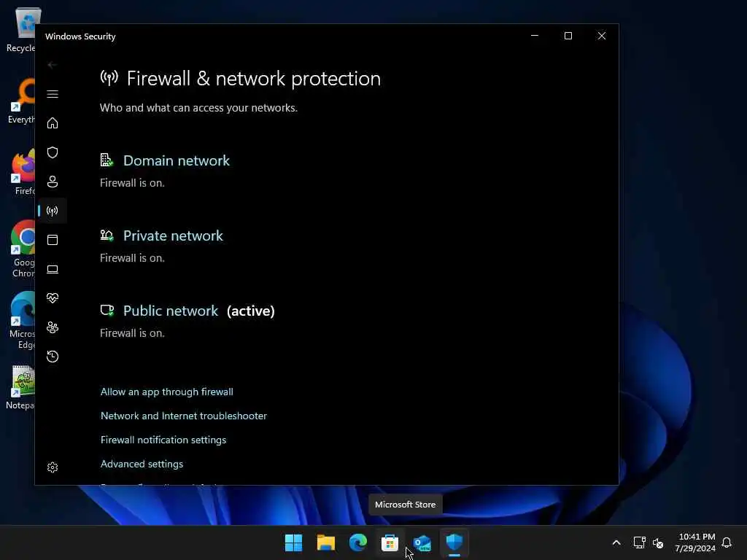Launch Network and Internet troubleshooter

pos(183,416)
